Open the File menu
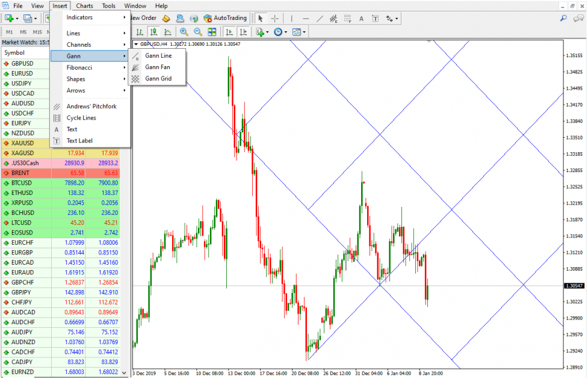The width and height of the screenshot is (588, 379). tap(17, 6)
